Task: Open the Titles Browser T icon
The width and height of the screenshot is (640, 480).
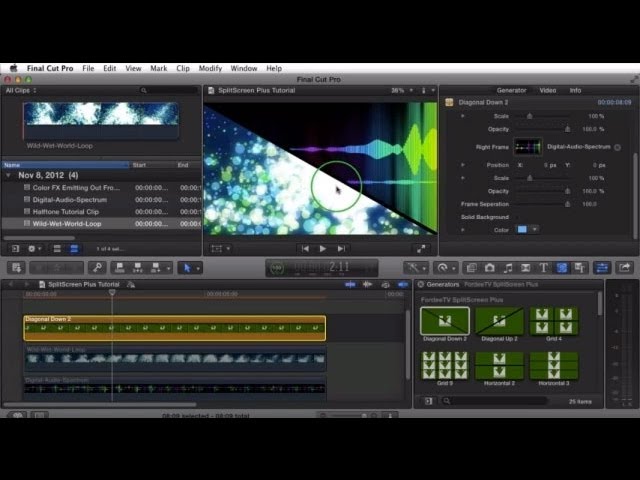Action: [x=544, y=268]
